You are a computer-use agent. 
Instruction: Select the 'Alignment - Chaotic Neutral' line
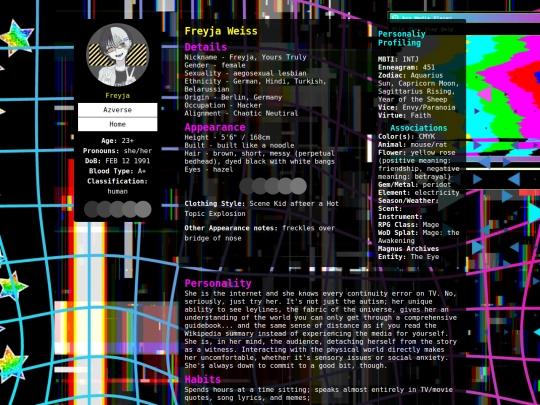[241, 113]
